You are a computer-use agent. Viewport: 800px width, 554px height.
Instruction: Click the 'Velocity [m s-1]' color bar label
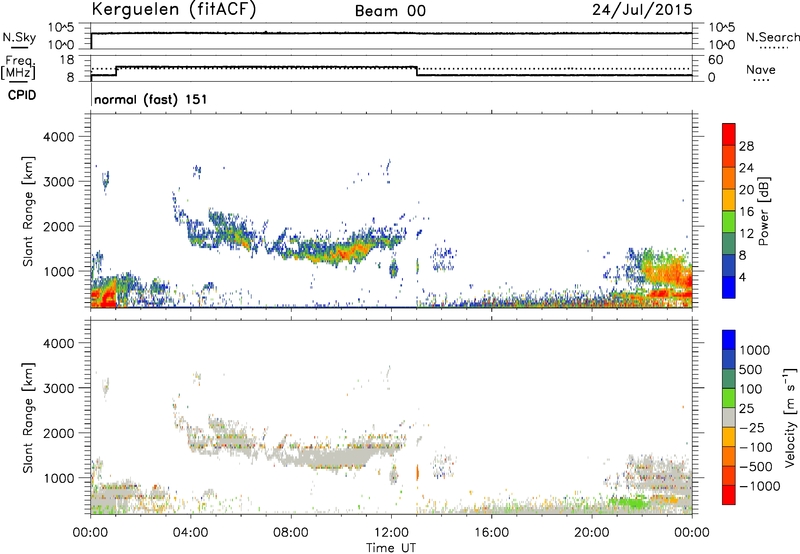click(x=790, y=417)
